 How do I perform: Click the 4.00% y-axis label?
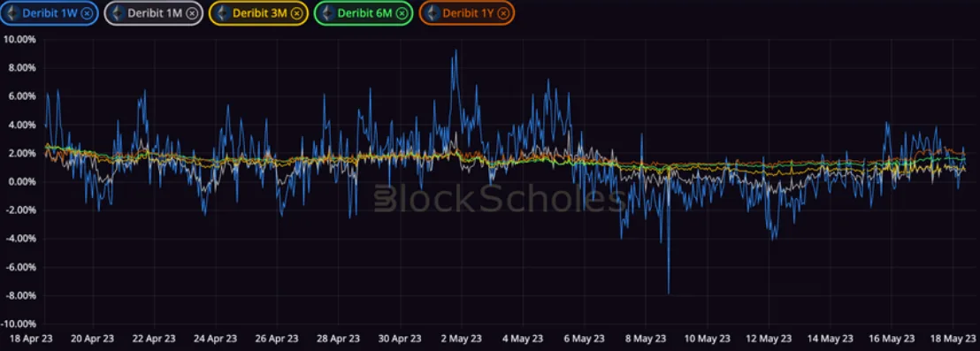[x=21, y=125]
